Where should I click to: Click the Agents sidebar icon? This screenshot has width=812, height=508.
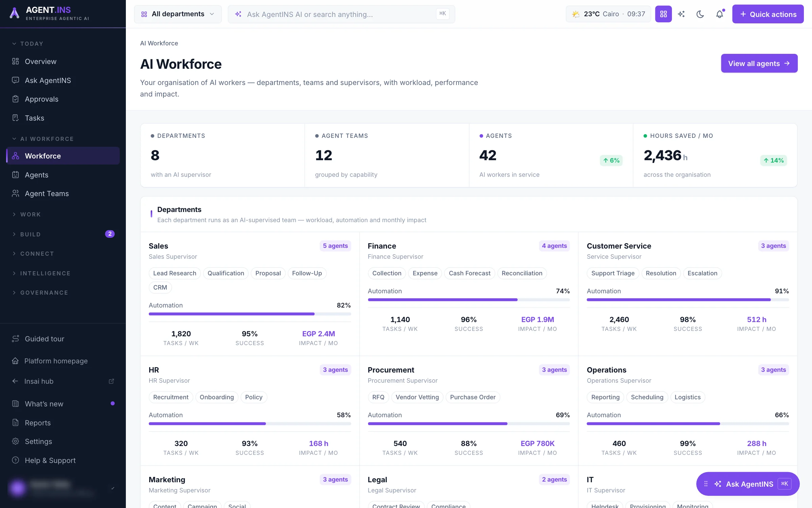pos(16,175)
